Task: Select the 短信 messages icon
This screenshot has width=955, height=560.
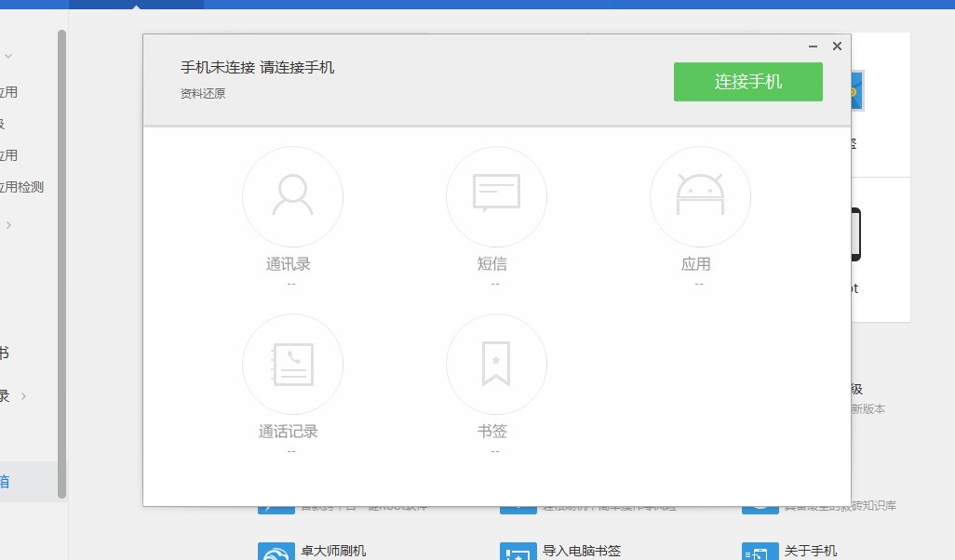Action: coord(496,196)
